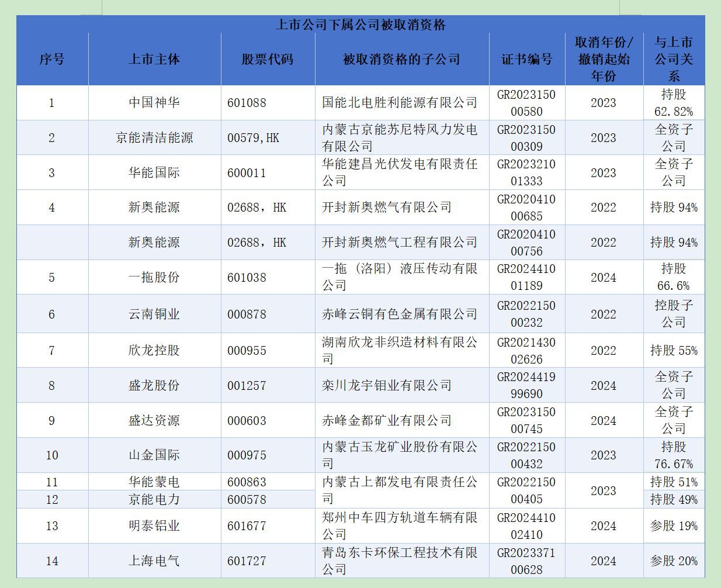Select the cell 上海电气
Screen dimensions: 721x588
[x=154, y=561]
